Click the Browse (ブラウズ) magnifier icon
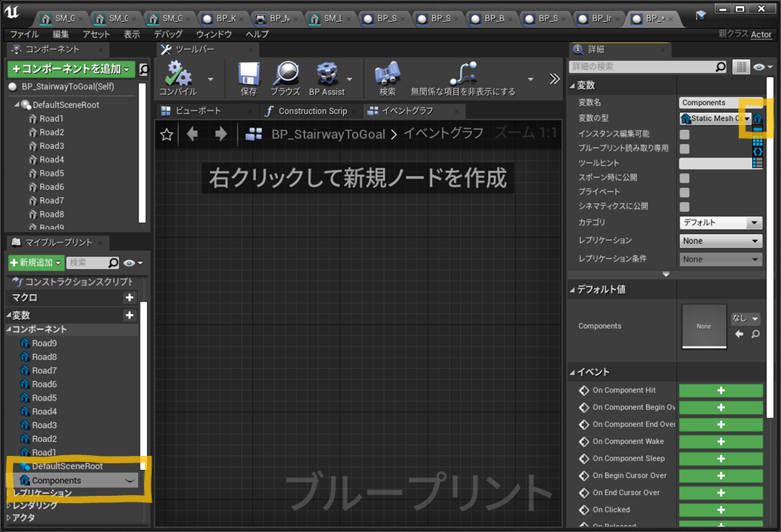Screen dimensions: 781x532 tap(286, 74)
